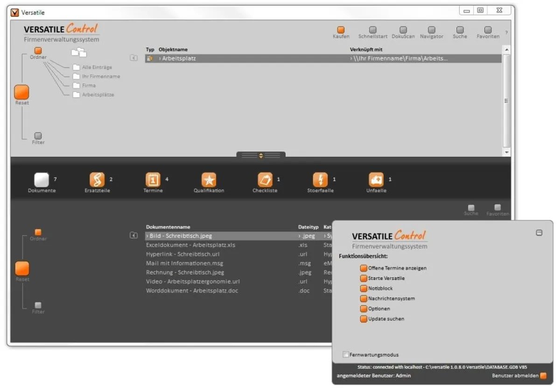This screenshot has width=560, height=392.
Task: Open the Unfaelle icon
Action: coord(376,180)
